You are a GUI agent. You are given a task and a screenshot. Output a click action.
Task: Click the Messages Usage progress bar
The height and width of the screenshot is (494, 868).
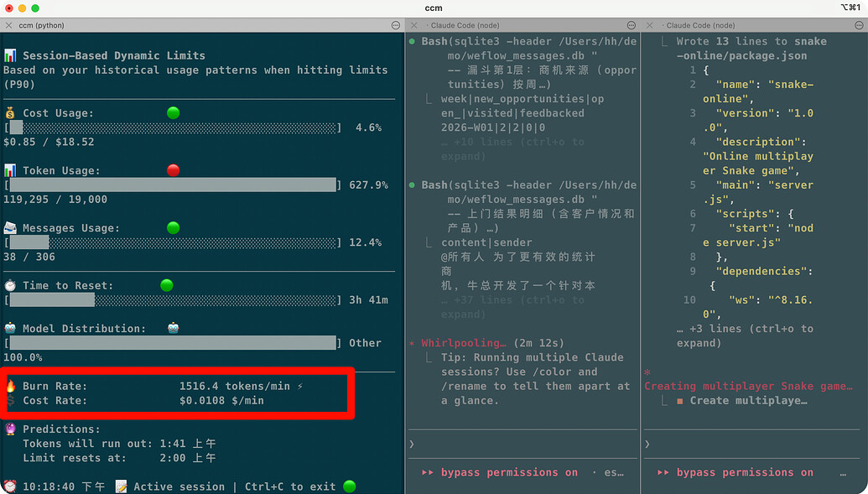[x=173, y=242]
